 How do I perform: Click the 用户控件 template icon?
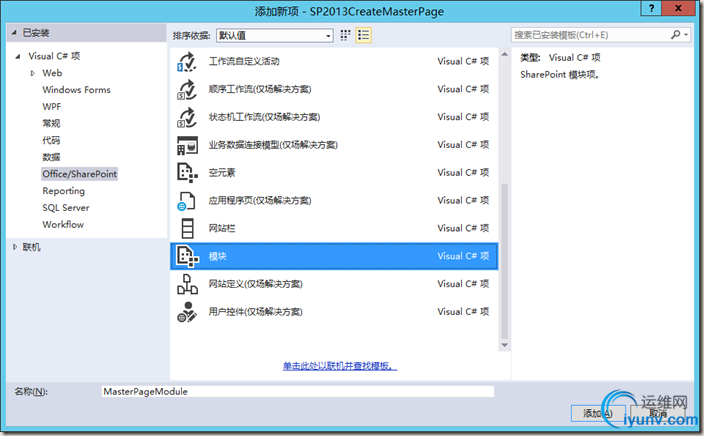coord(187,312)
